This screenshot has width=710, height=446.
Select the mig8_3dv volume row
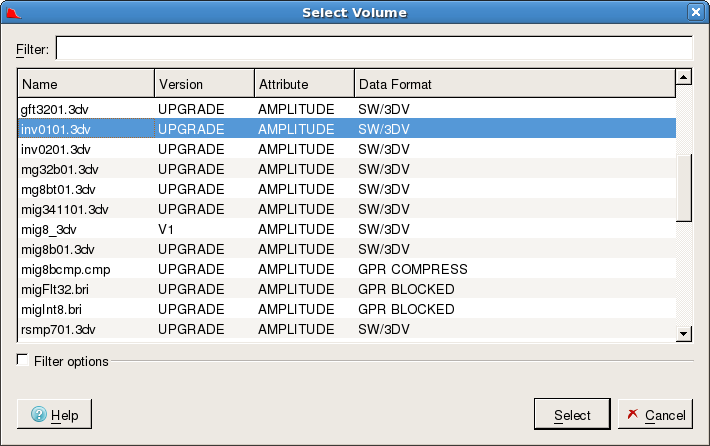coord(347,229)
